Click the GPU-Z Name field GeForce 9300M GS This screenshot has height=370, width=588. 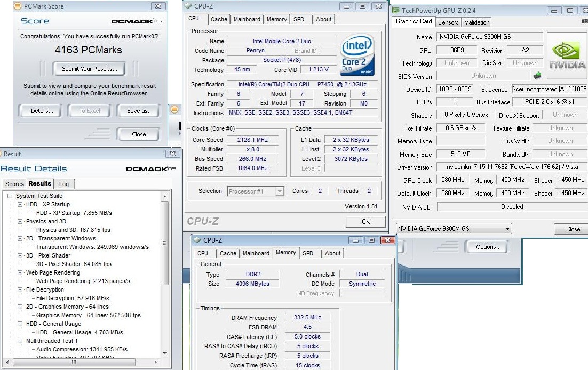(489, 37)
